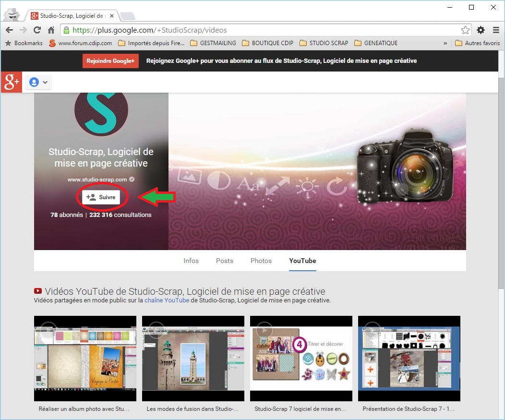The height and width of the screenshot is (420, 505).
Task: Open the BOUTIQUE CDIP bookmark folder
Action: point(268,43)
